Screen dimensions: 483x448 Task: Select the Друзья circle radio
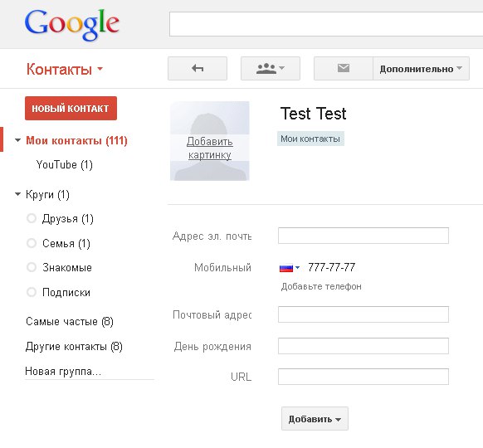(x=32, y=219)
